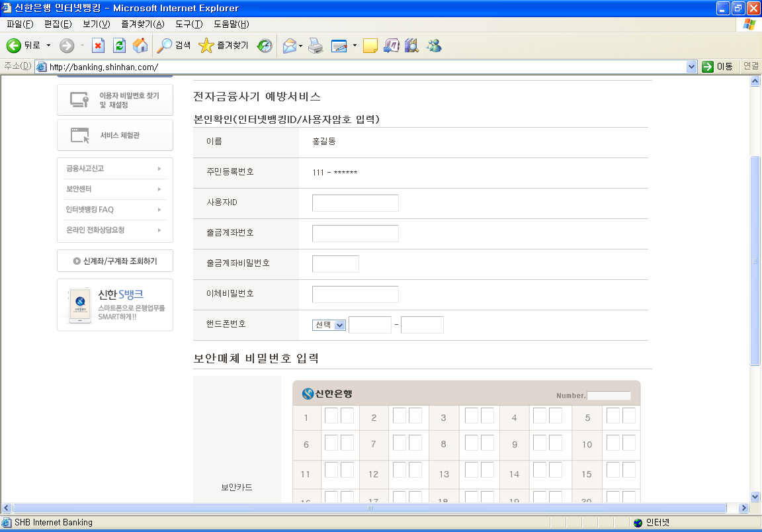Screen dimensions: 762x532
Task: Click the vertical scrollbar up arrow
Action: [x=755, y=81]
